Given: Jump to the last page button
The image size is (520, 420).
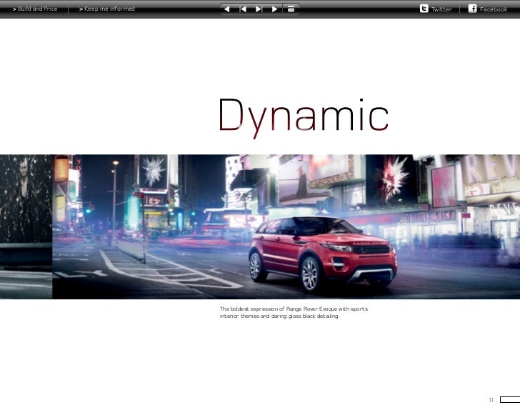Looking at the screenshot, I should [259, 9].
